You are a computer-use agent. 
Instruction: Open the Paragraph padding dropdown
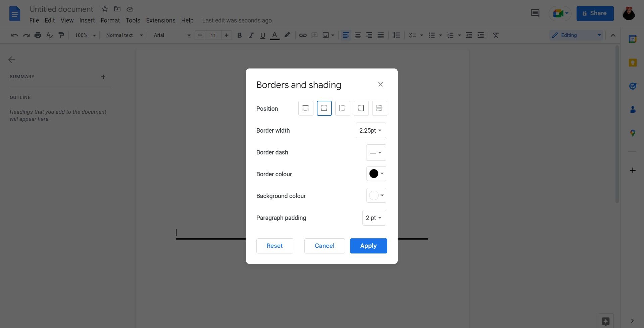pos(374,218)
